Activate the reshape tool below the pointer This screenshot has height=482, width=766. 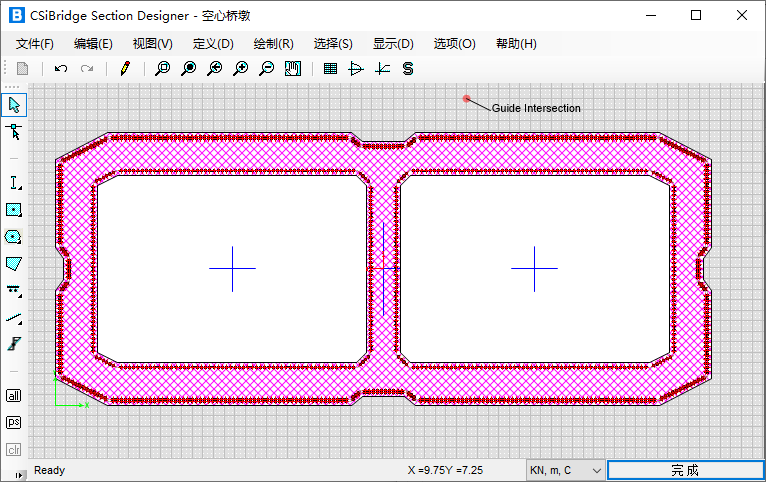[x=14, y=132]
